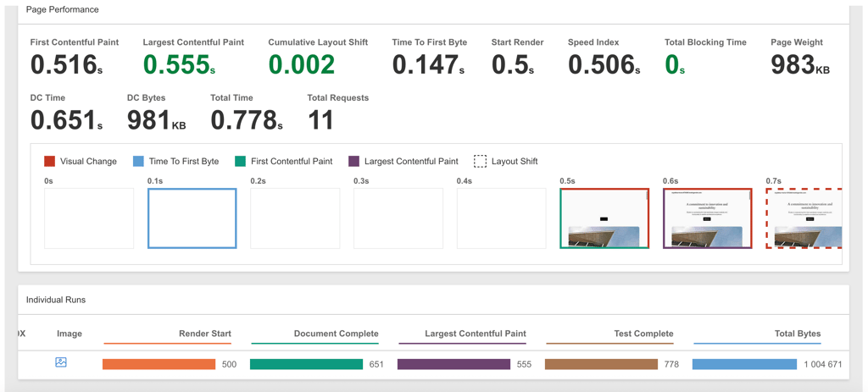Select the 0.1s blue-bordered filmstrip frame

coord(192,218)
